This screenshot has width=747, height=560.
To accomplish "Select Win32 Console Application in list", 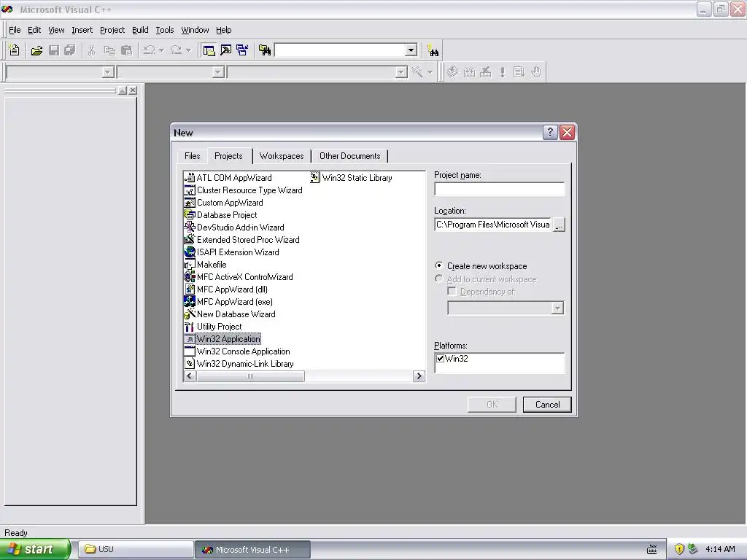I will tap(243, 351).
